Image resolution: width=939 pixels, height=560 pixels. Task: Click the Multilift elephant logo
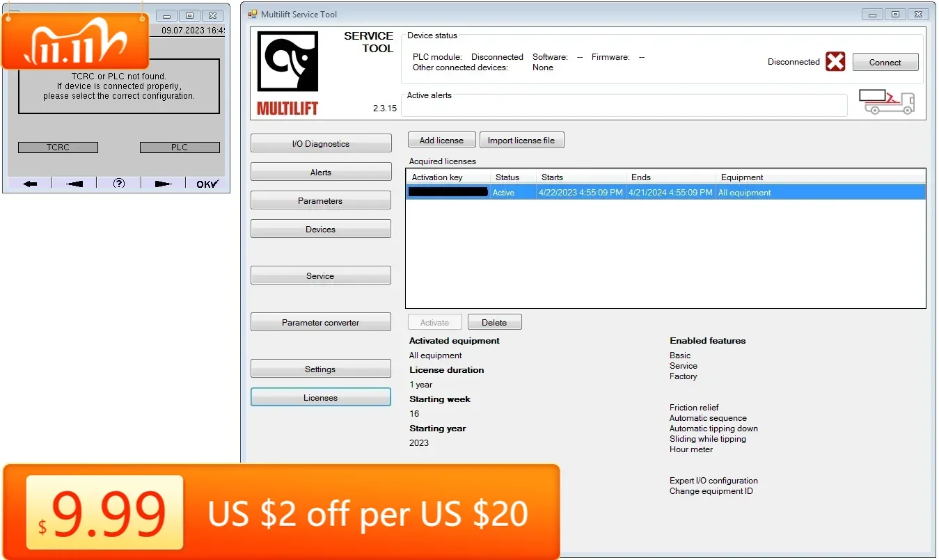point(287,62)
